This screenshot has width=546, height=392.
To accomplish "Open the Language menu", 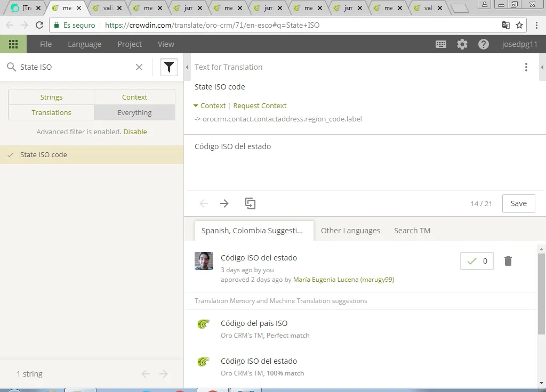I will click(85, 44).
